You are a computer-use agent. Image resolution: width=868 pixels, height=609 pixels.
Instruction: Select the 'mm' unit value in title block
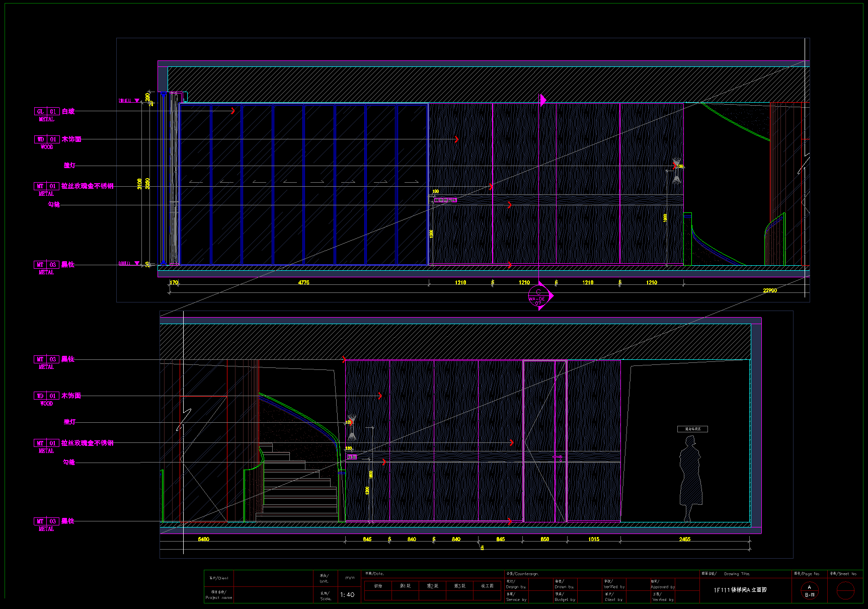350,578
